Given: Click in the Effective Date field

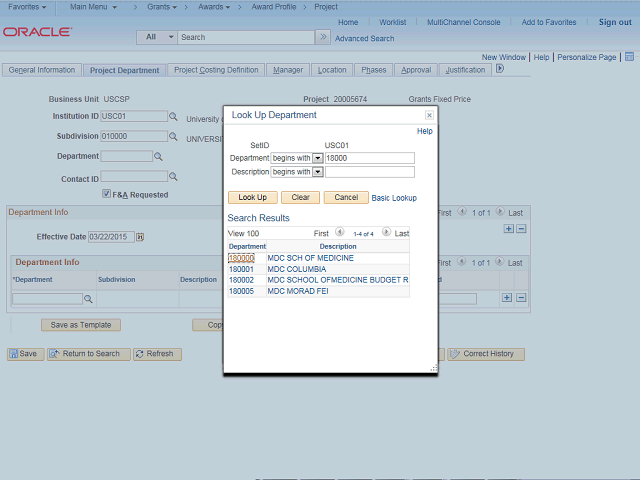Looking at the screenshot, I should [111, 237].
